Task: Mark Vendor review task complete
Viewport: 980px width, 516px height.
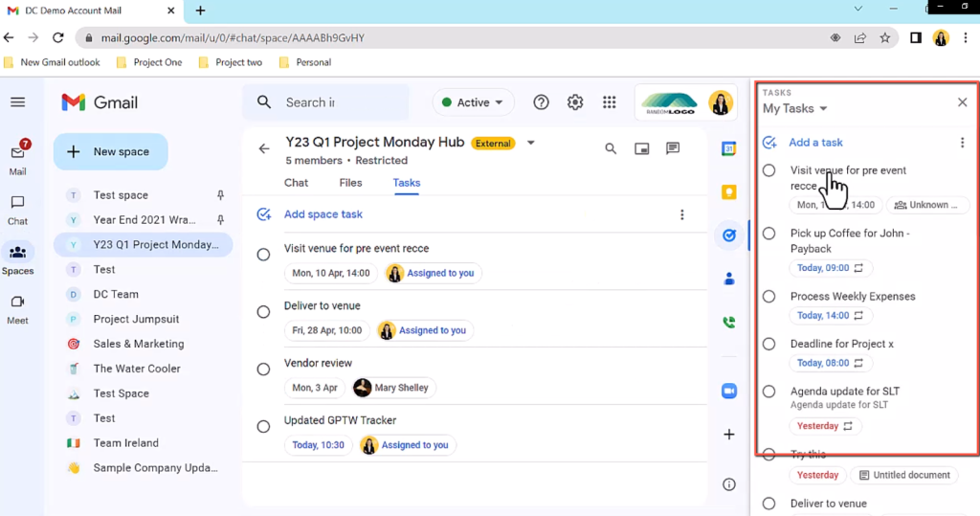Action: (263, 369)
